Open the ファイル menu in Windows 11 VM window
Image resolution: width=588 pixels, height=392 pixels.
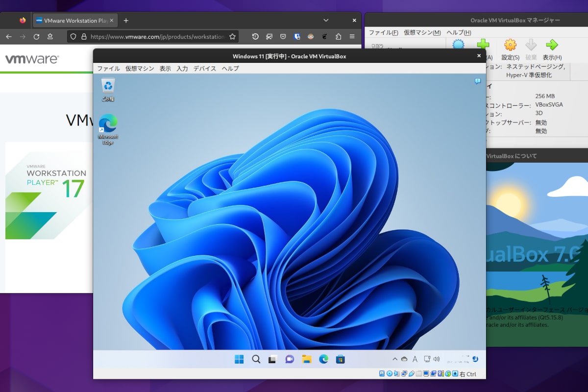pos(108,69)
